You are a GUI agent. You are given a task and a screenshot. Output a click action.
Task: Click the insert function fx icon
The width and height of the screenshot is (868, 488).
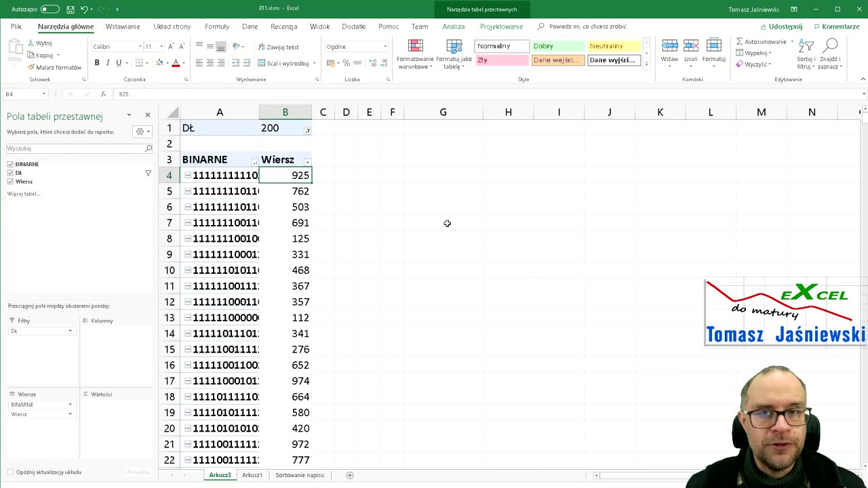coord(103,94)
